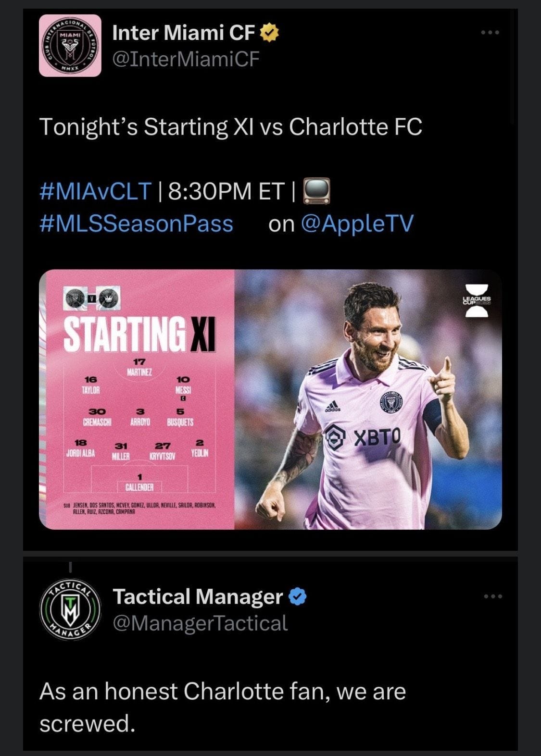541x756 pixels.
Task: Click the team crests above Starting XI
Action: 92,299
